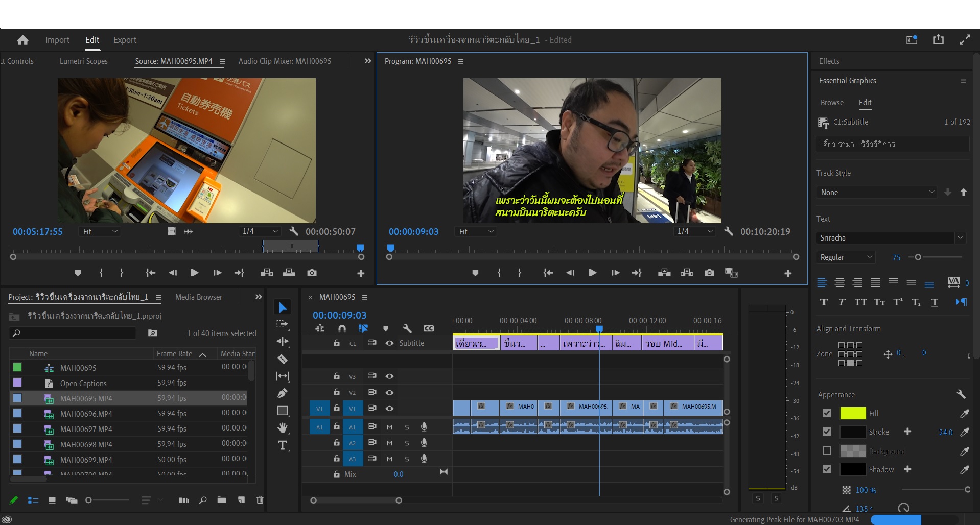Expand overflow chevron in Project panel group

click(x=259, y=297)
